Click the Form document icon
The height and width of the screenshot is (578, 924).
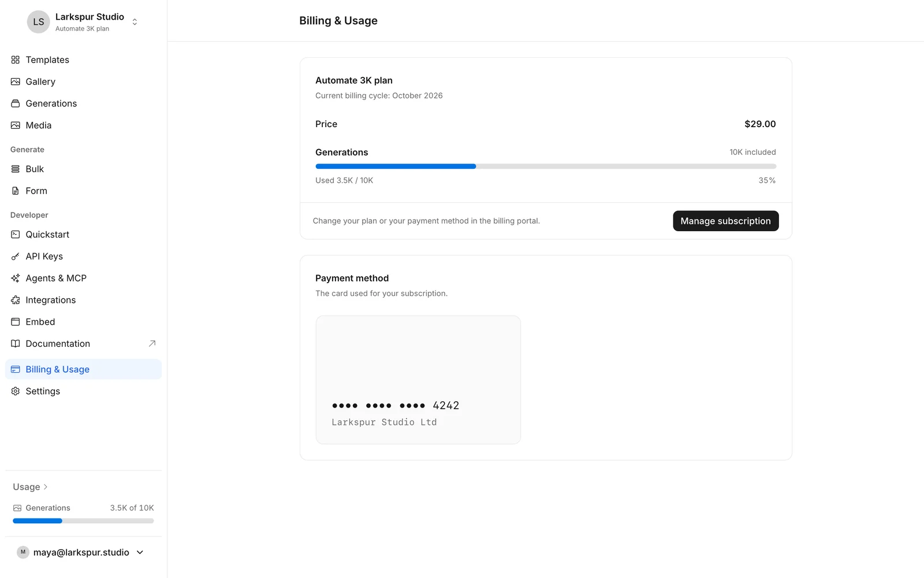[x=16, y=191]
